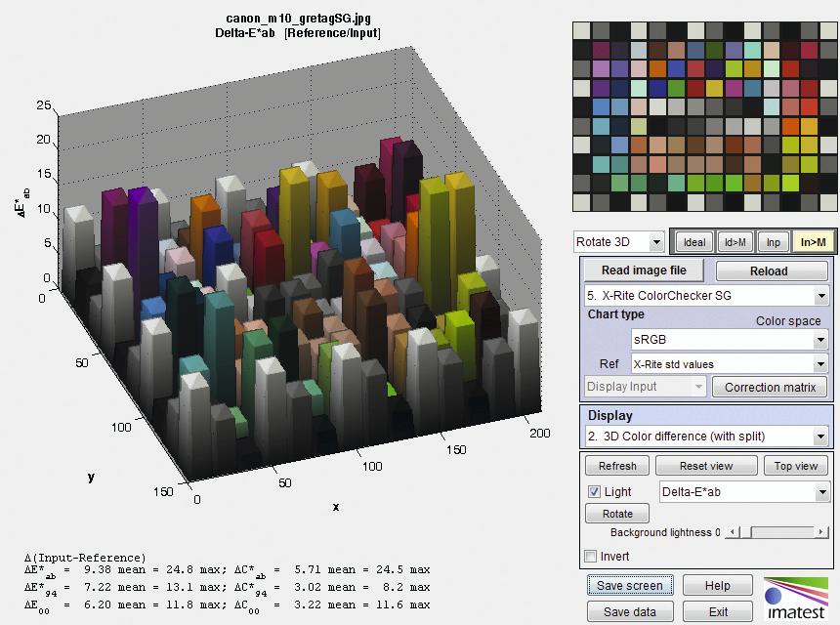Image resolution: width=840 pixels, height=625 pixels.
Task: Open the X-Rite std values Ref dropdown
Action: [x=730, y=364]
